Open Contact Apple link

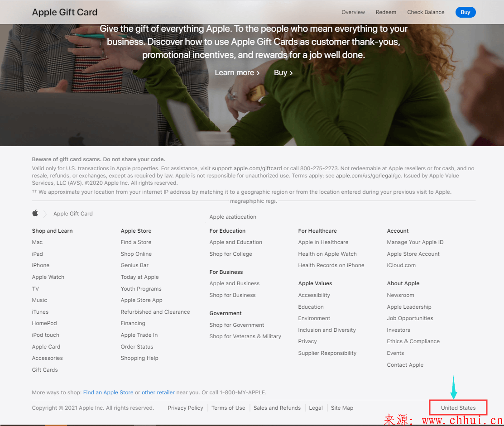(405, 364)
